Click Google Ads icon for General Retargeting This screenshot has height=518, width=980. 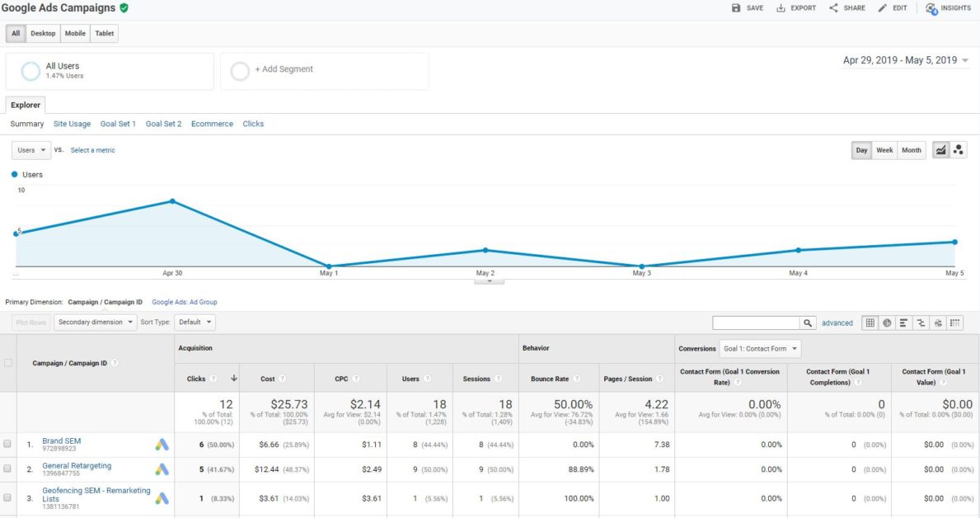[162, 469]
